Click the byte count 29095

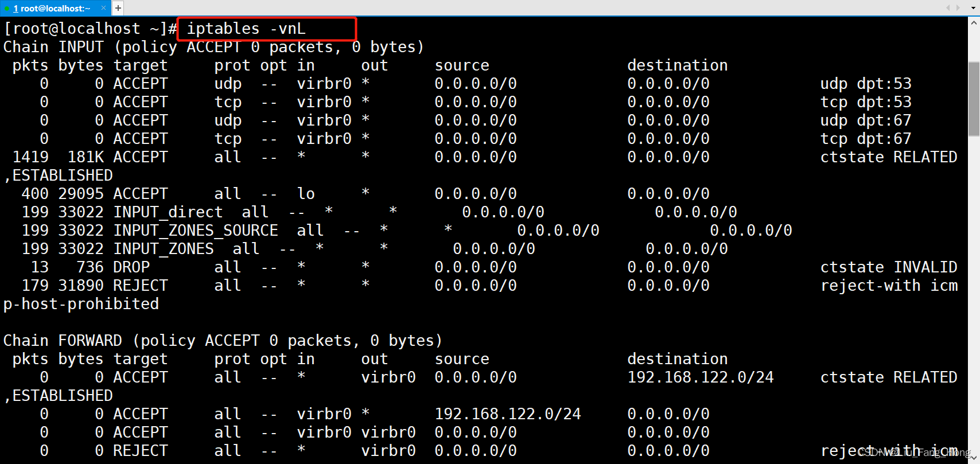(x=81, y=194)
